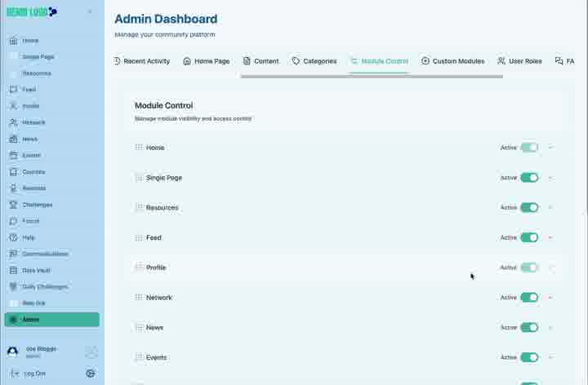Open Rewards via its sidebar icon

(14, 188)
